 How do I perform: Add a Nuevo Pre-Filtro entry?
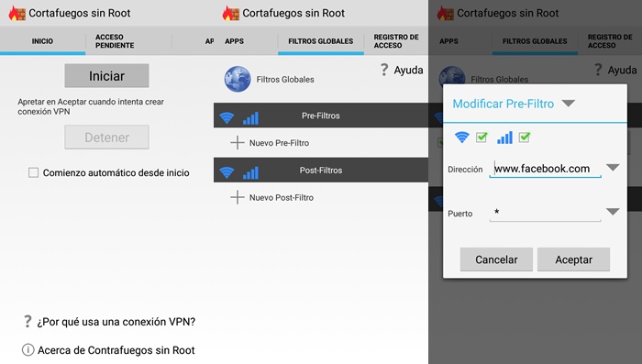coord(279,143)
